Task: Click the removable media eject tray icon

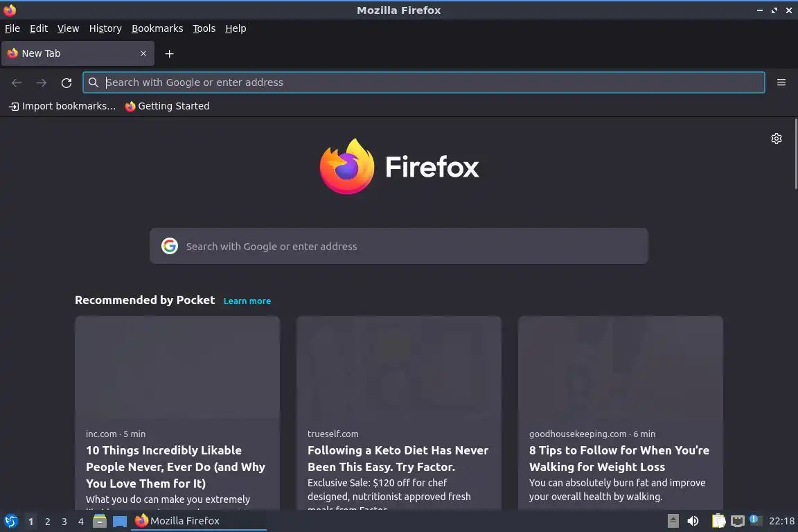Action: [673, 521]
